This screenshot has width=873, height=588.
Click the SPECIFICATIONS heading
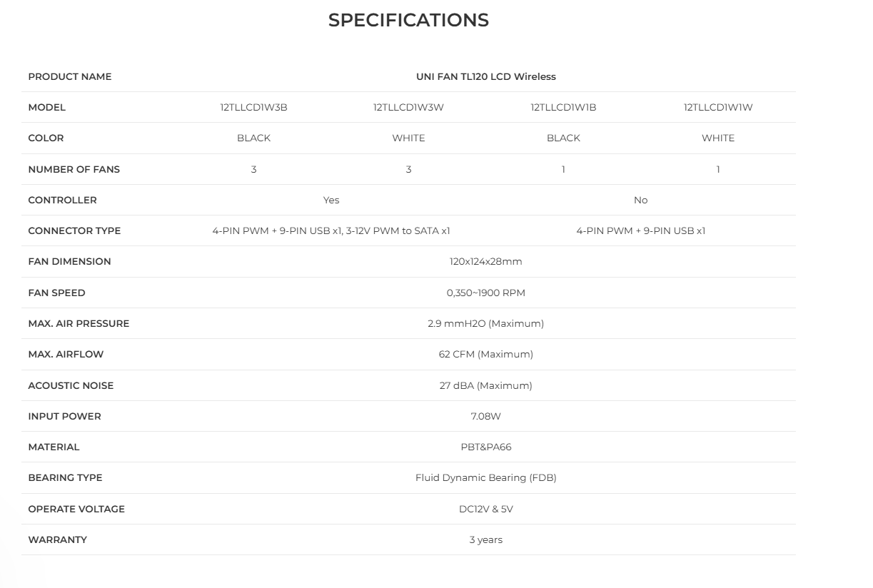[408, 21]
